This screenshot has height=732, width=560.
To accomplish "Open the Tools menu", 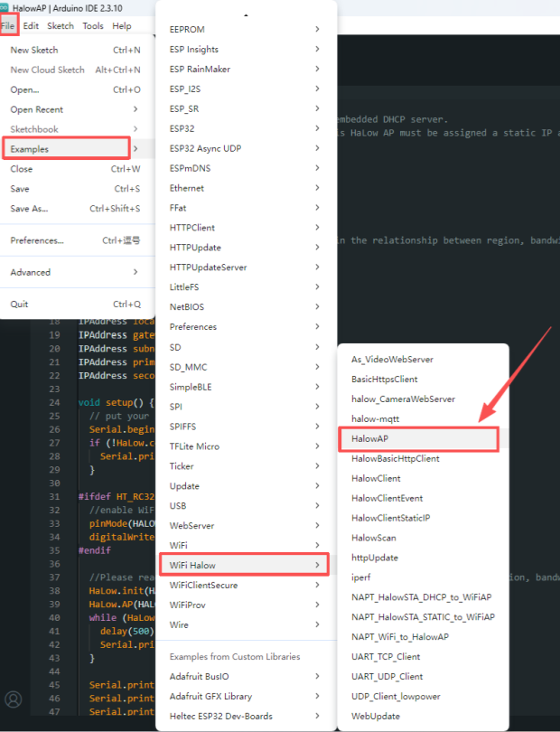I will click(93, 25).
